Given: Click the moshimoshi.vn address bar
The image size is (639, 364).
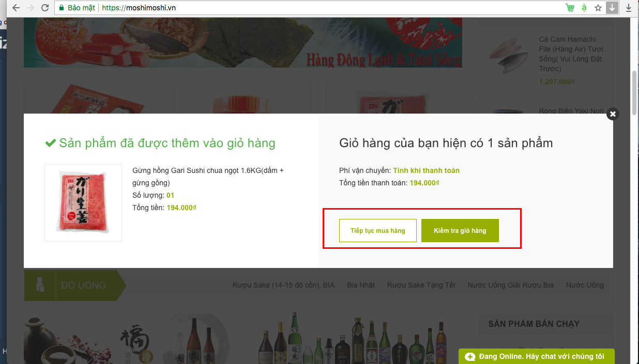Looking at the screenshot, I should (331, 8).
